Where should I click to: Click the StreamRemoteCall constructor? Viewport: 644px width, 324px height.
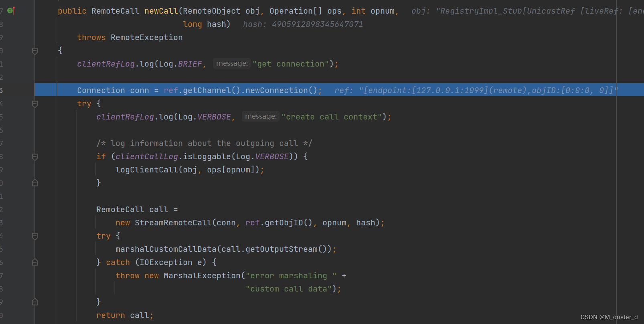[x=173, y=223]
